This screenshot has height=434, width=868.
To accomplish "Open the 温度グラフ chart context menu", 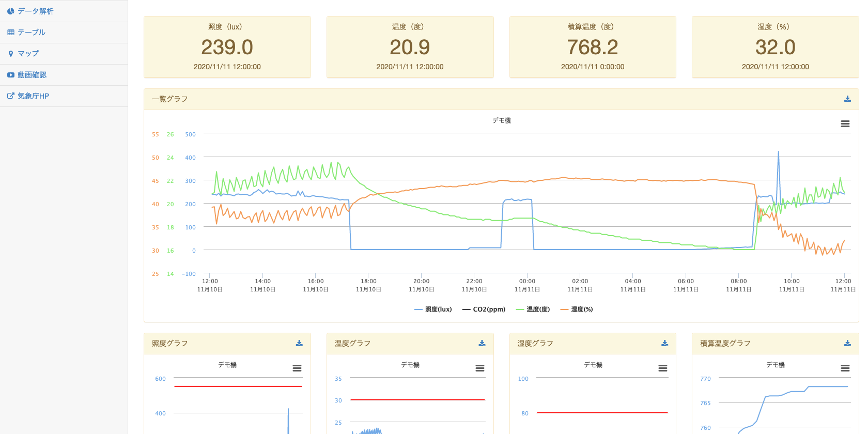I will click(x=480, y=368).
